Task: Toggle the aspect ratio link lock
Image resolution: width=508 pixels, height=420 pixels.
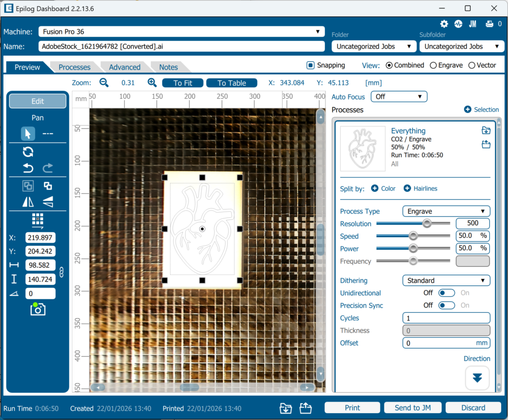Action: pyautogui.click(x=62, y=272)
